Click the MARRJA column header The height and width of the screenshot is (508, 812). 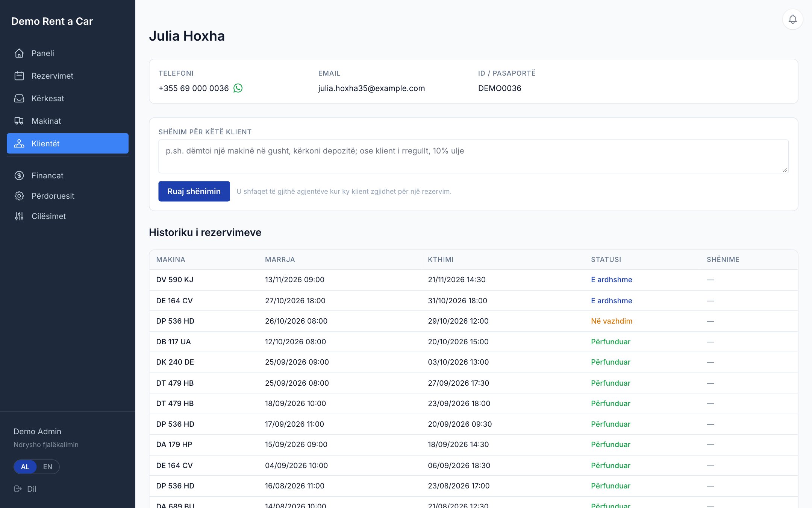[x=280, y=259]
